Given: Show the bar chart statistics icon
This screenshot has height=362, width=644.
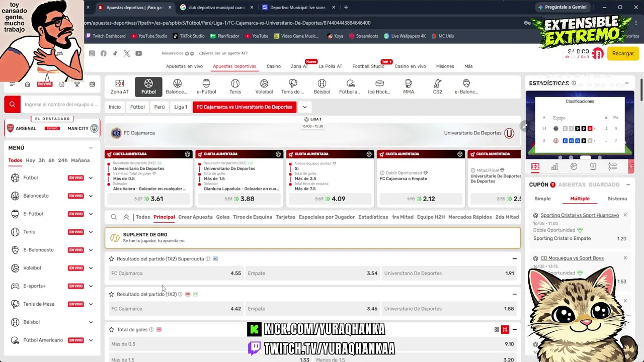Looking at the screenshot, I should coord(554,166).
